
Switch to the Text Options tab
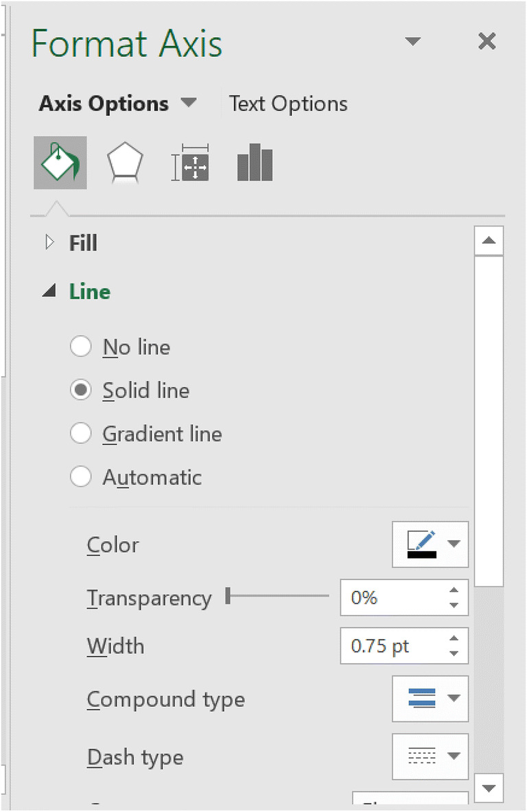[288, 104]
